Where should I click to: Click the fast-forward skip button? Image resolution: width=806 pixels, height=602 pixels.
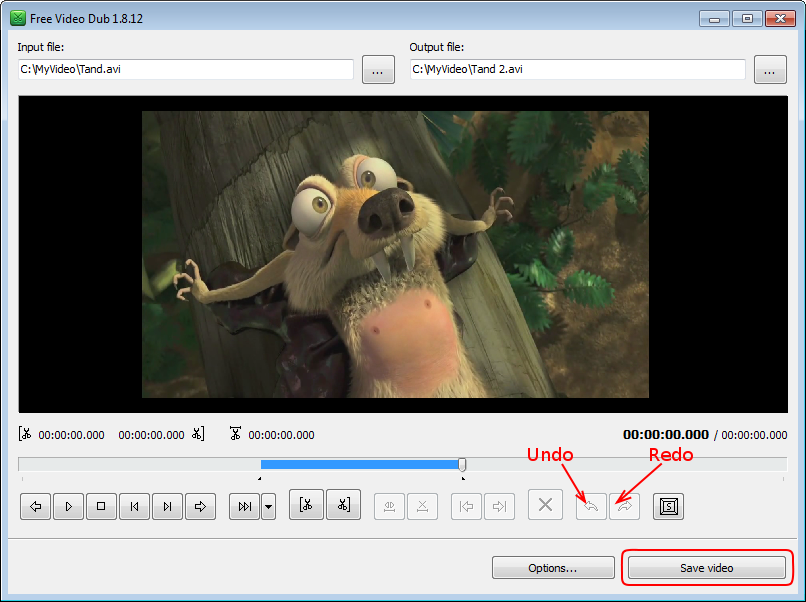coord(244,507)
